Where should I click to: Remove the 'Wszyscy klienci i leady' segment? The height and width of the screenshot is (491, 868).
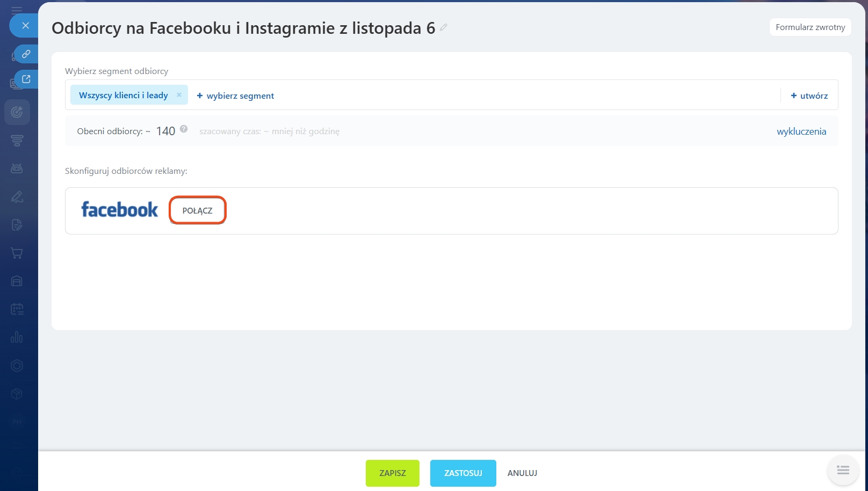179,95
